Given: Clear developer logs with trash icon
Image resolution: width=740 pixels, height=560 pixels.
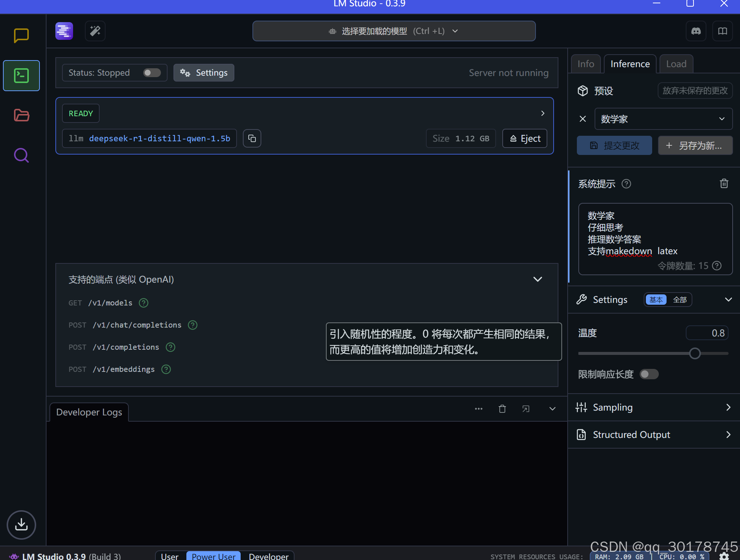Looking at the screenshot, I should pos(502,409).
